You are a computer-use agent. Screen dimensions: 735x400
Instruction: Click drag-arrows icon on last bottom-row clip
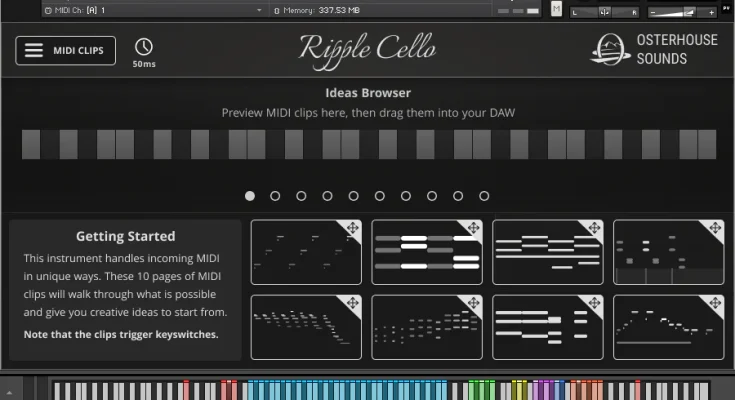715,303
